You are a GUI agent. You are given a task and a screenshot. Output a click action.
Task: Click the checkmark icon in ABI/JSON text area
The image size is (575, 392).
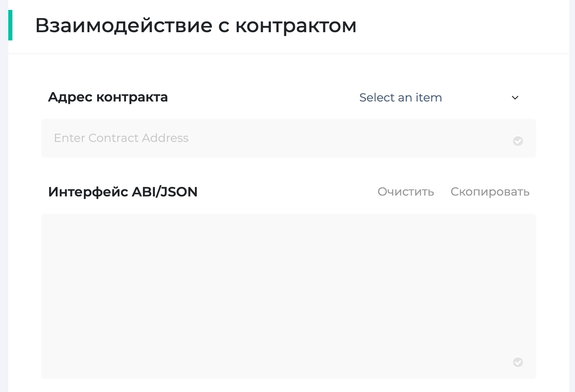point(518,362)
